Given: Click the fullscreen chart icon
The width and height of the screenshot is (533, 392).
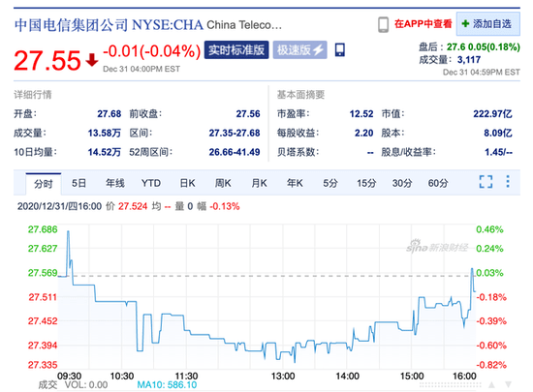Looking at the screenshot, I should click(x=486, y=182).
